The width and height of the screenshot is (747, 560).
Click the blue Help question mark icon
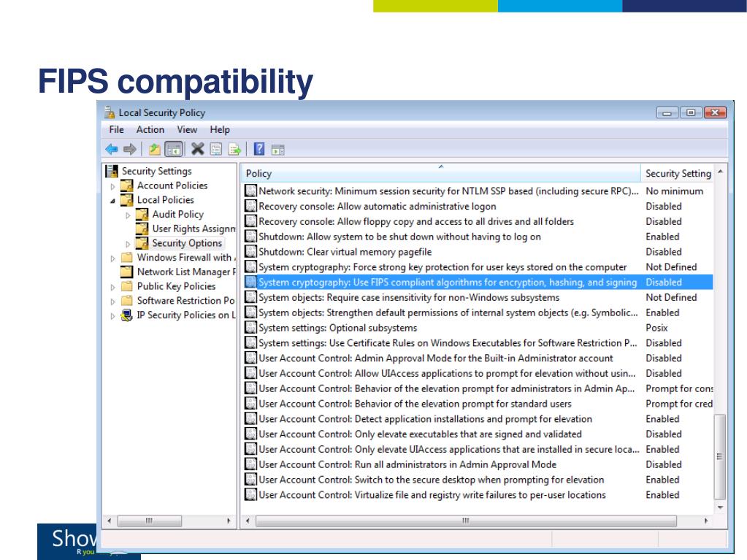click(258, 149)
